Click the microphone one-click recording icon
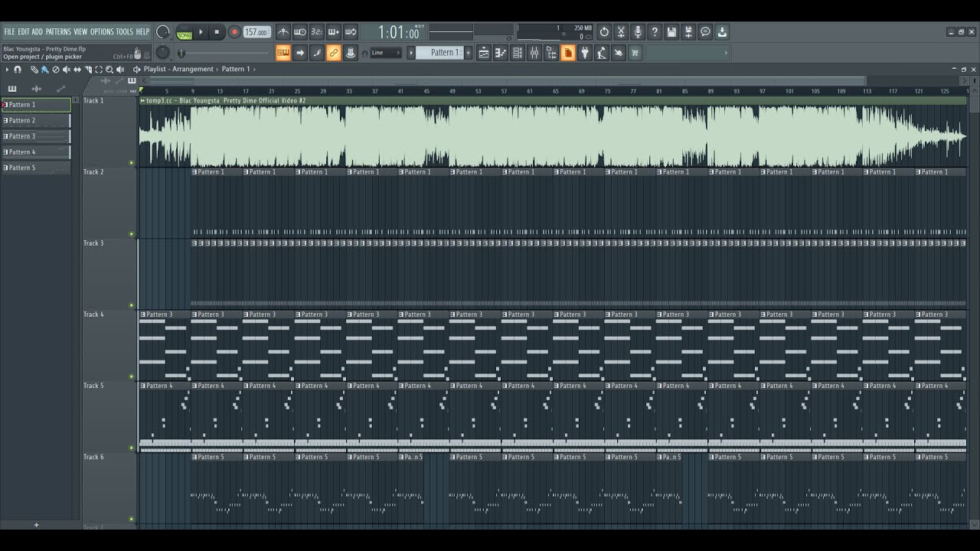The height and width of the screenshot is (551, 980). coord(638,32)
